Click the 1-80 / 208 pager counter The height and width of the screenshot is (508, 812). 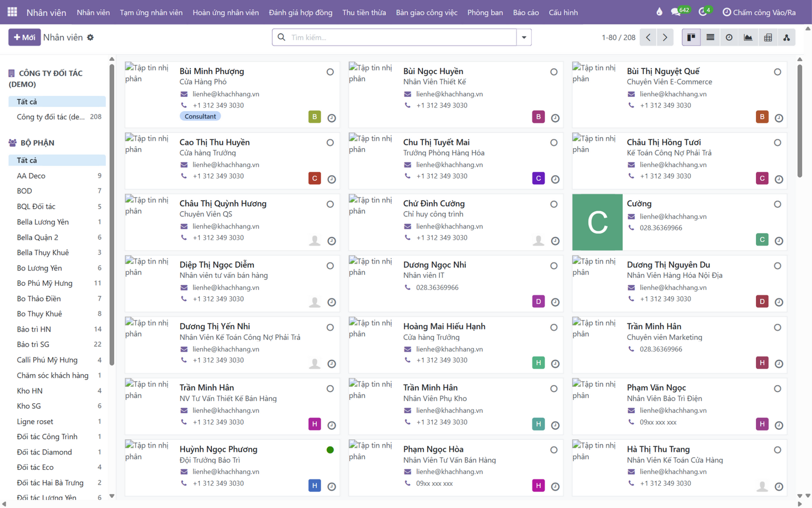tap(618, 38)
